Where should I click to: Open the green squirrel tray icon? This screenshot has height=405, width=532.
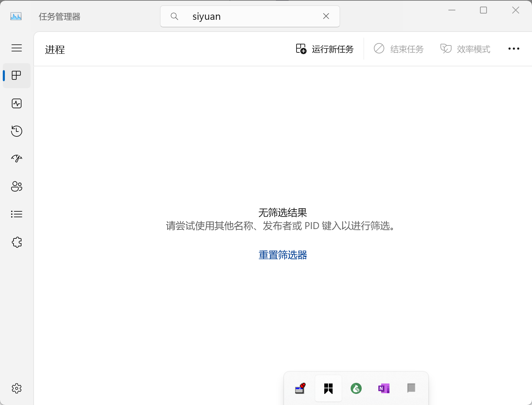click(x=356, y=388)
